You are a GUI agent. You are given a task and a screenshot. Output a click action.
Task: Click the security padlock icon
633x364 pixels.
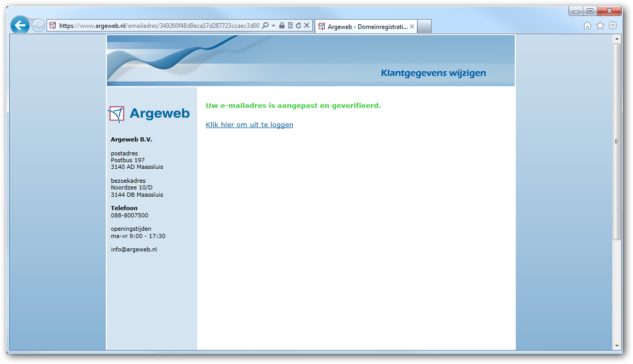click(282, 25)
